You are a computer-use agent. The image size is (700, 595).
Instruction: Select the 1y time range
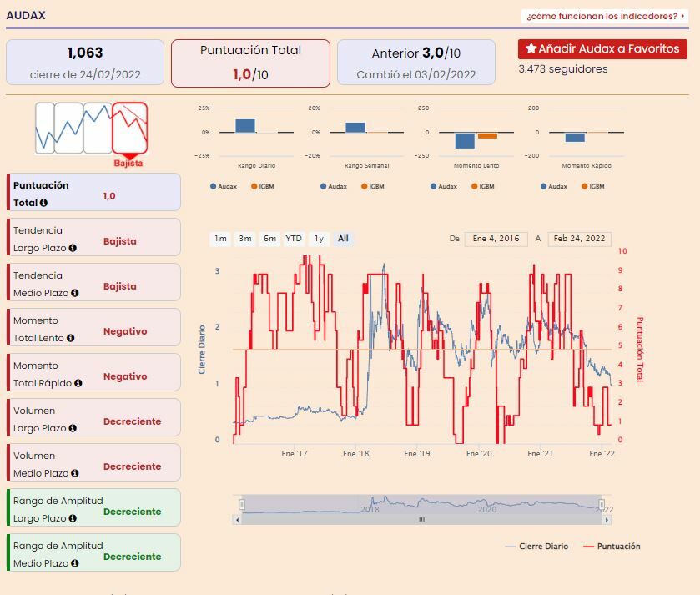click(x=319, y=239)
